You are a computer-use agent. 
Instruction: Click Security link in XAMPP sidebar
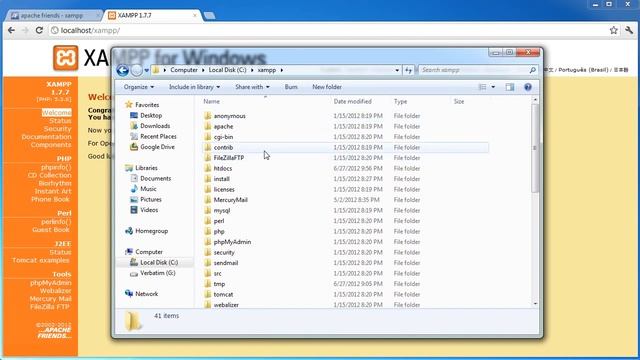58,129
